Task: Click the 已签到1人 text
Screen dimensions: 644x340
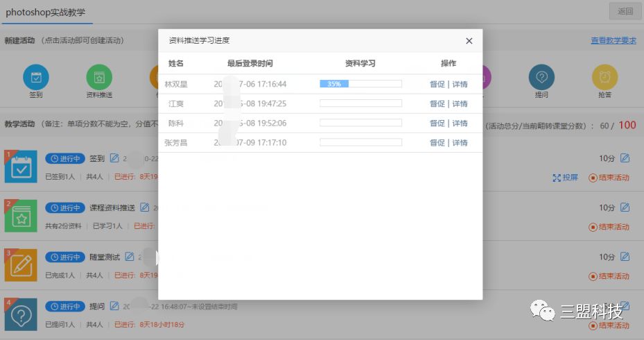Action: tap(60, 177)
